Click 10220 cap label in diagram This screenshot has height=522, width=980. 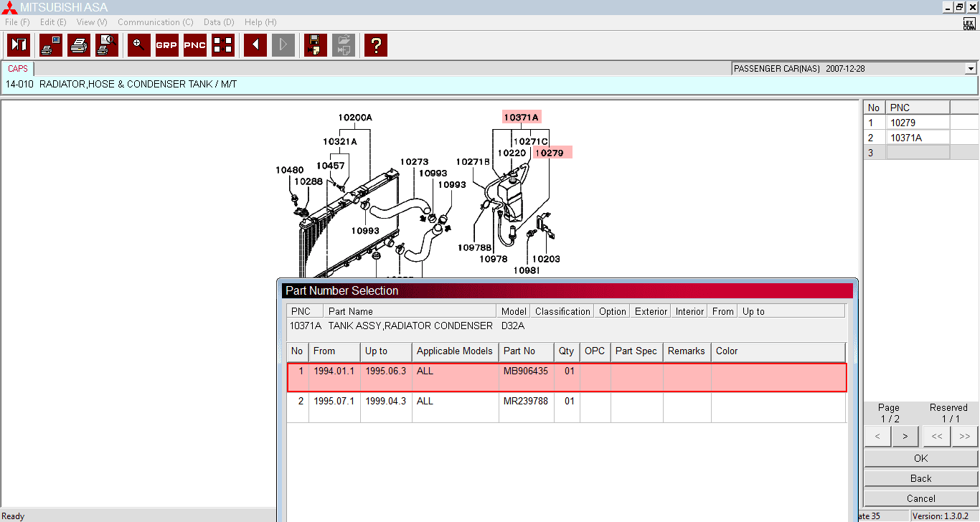click(x=512, y=153)
